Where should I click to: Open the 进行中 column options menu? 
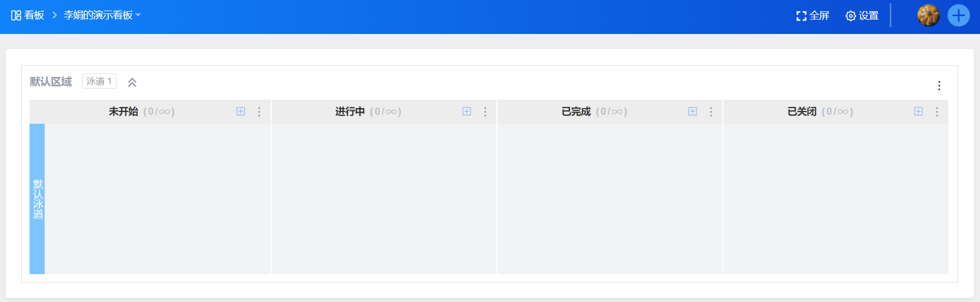click(x=485, y=112)
